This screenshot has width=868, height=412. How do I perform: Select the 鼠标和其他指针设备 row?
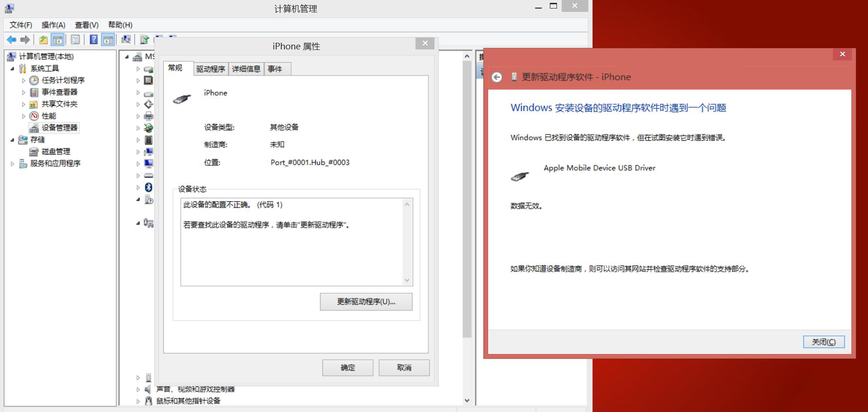[x=189, y=401]
